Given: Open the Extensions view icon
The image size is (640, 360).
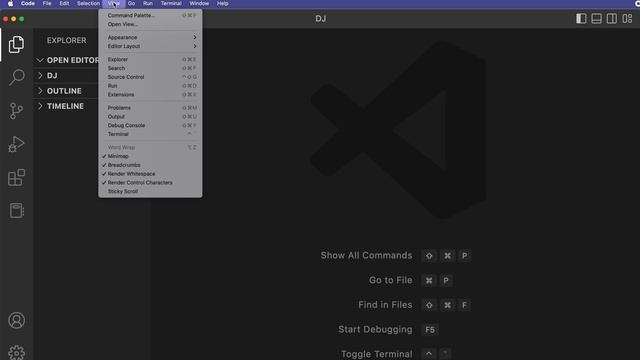Looking at the screenshot, I should click(16, 178).
